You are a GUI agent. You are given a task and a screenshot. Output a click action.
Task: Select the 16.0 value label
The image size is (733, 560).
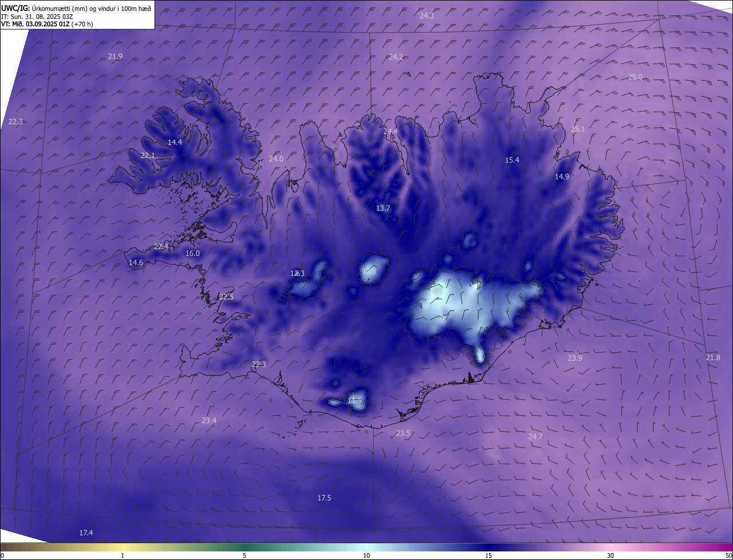tap(192, 254)
